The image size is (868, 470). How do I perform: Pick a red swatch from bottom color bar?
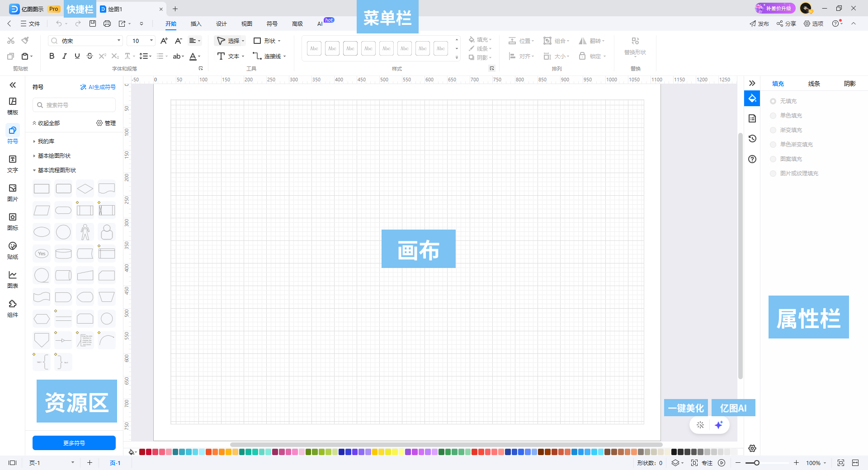pyautogui.click(x=142, y=452)
